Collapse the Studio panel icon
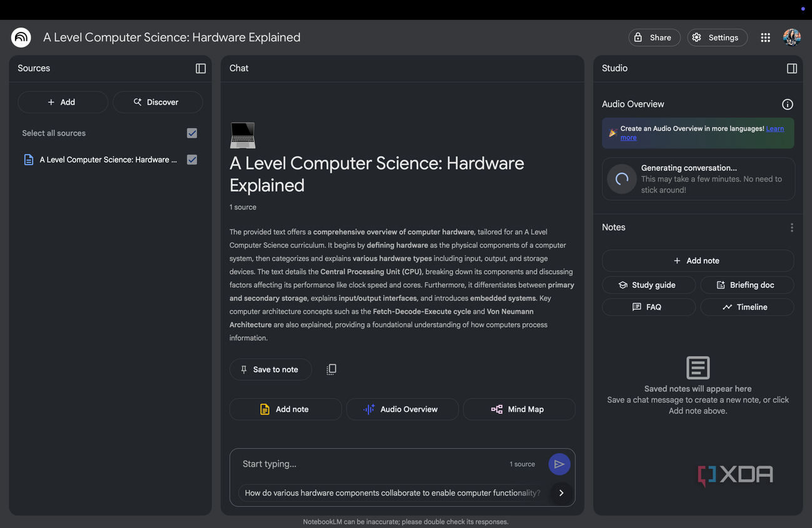This screenshot has width=812, height=528. (x=792, y=68)
